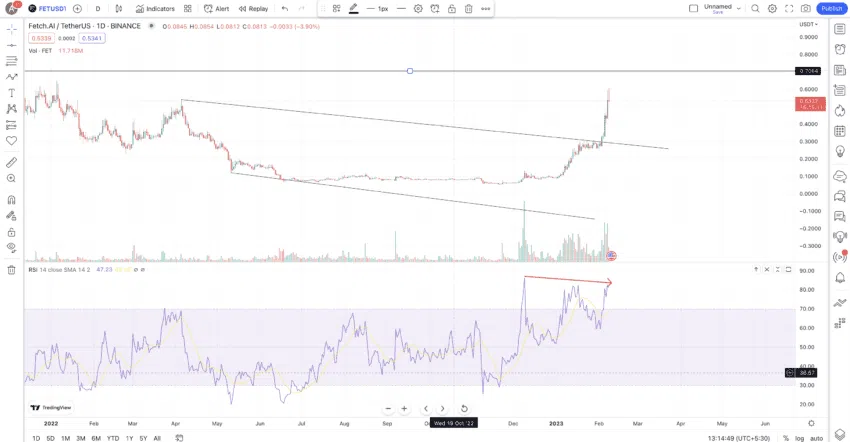Lock all drawing tools
The width and height of the screenshot is (850, 442).
(x=11, y=232)
